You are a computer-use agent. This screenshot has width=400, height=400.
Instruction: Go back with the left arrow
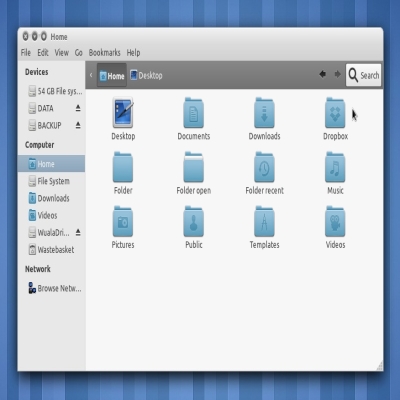[x=322, y=74]
